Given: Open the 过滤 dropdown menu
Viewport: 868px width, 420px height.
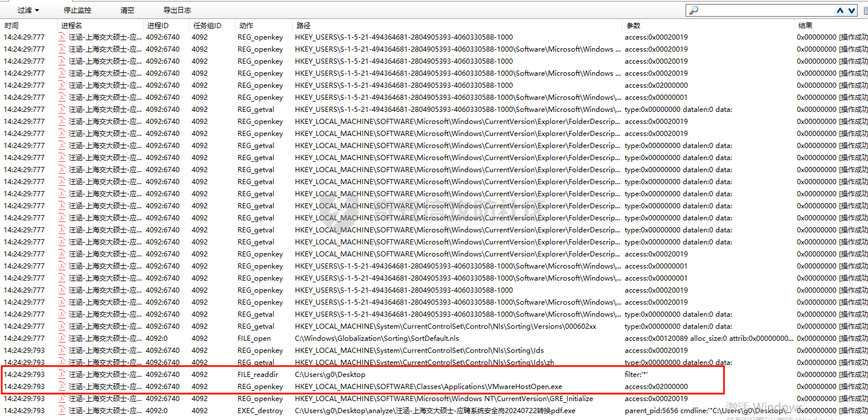Looking at the screenshot, I should click(x=28, y=10).
